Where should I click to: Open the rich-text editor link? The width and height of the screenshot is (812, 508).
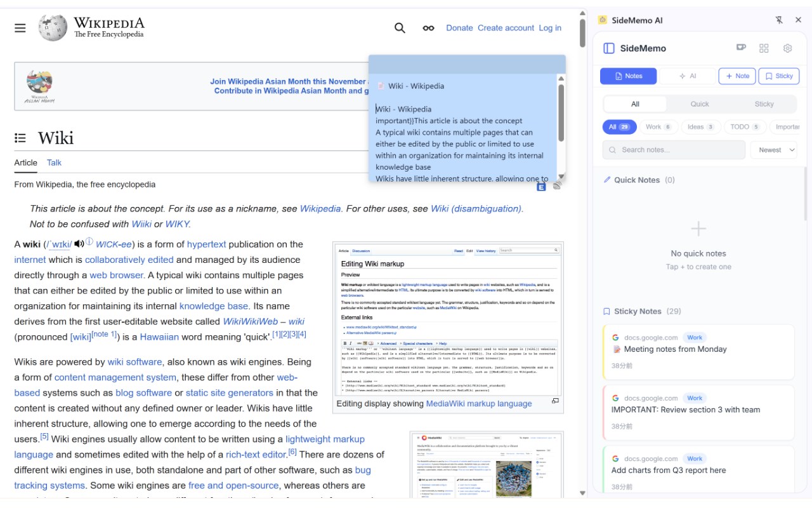[256, 454]
